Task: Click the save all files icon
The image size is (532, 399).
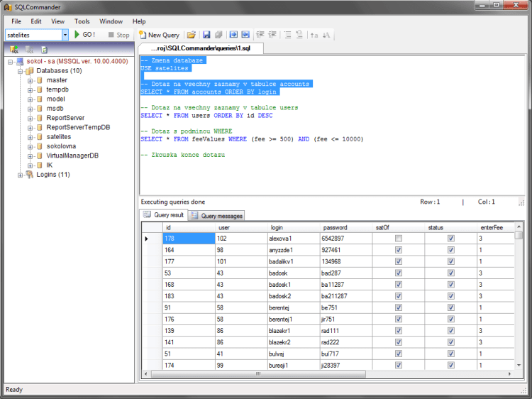Action: (x=218, y=35)
